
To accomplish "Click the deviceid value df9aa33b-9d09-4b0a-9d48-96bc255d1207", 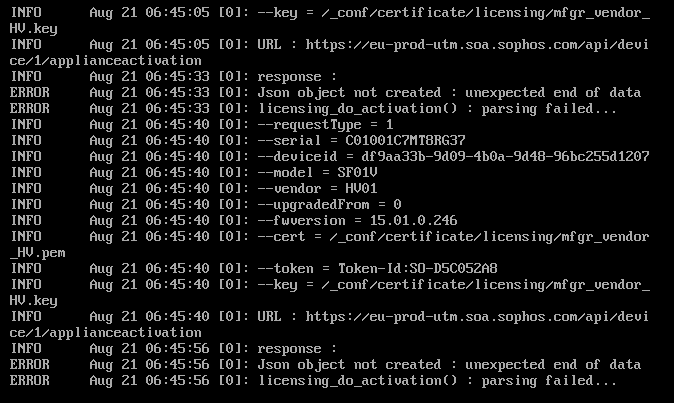I will (x=505, y=156).
